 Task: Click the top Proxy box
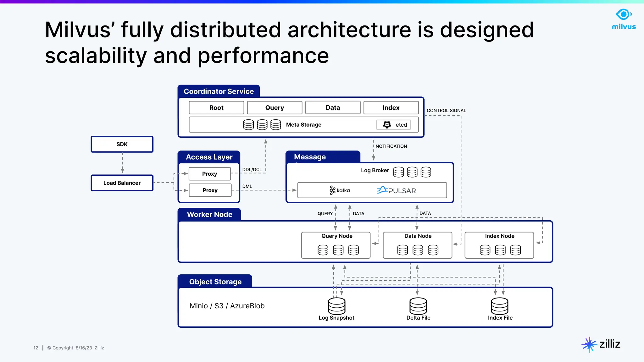click(210, 174)
